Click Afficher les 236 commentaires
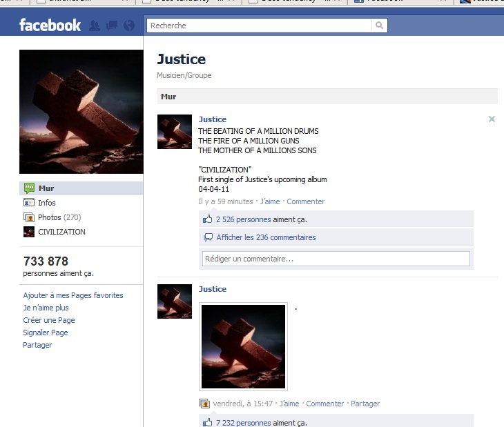This screenshot has height=427, width=504. click(x=266, y=237)
